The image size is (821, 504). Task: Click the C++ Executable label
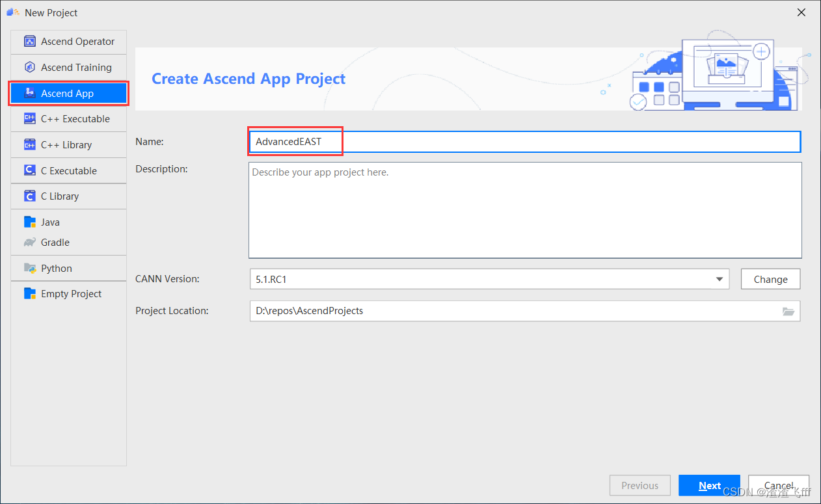point(75,119)
